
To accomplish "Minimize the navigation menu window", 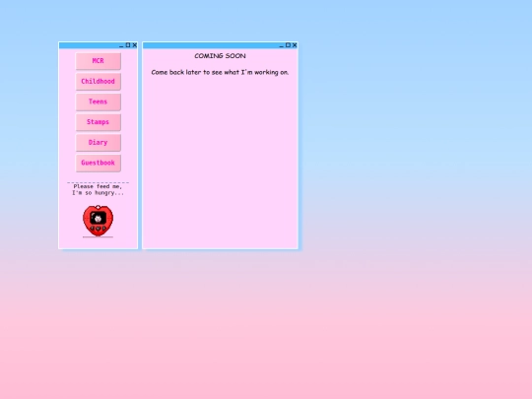I will [121, 45].
